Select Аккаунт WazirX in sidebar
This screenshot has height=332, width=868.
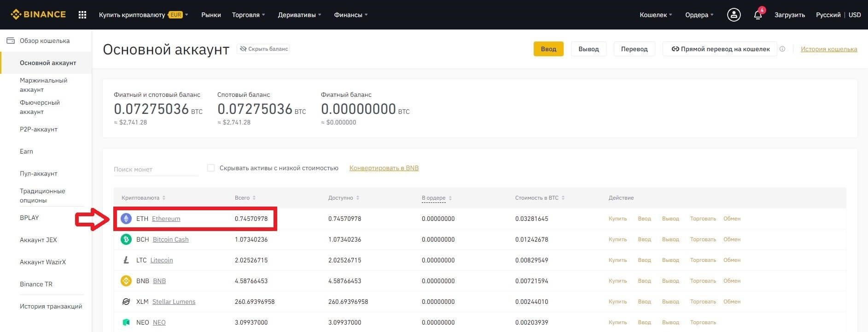43,262
